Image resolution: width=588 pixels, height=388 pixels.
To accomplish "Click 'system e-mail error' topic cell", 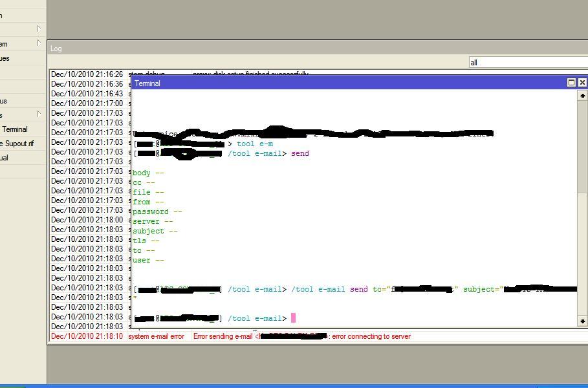I will [157, 336].
